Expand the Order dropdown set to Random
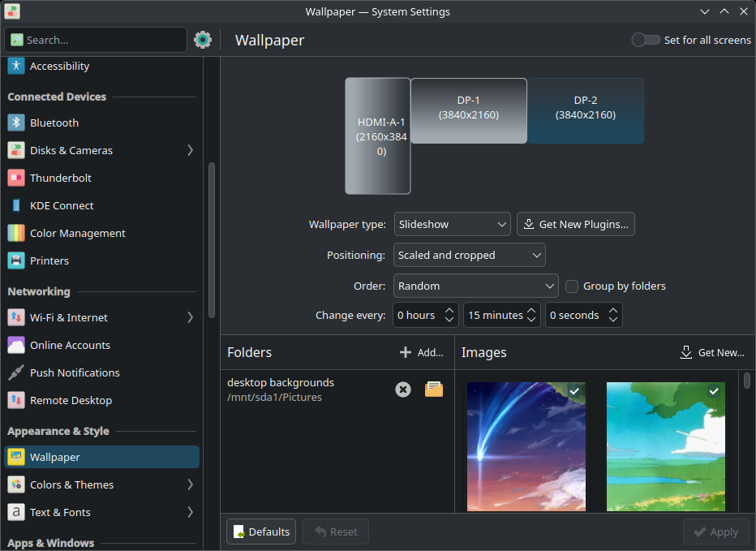The height and width of the screenshot is (551, 756). pyautogui.click(x=475, y=286)
